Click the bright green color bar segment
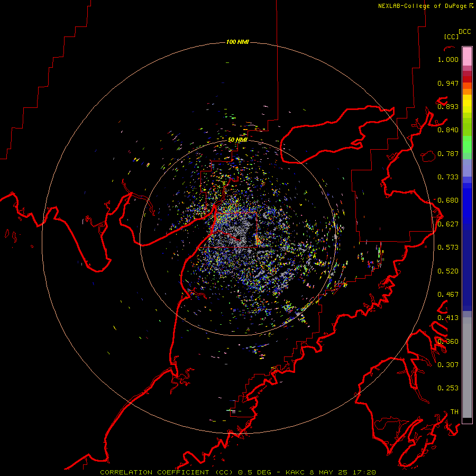The height and width of the screenshot is (476, 476). pyautogui.click(x=467, y=144)
